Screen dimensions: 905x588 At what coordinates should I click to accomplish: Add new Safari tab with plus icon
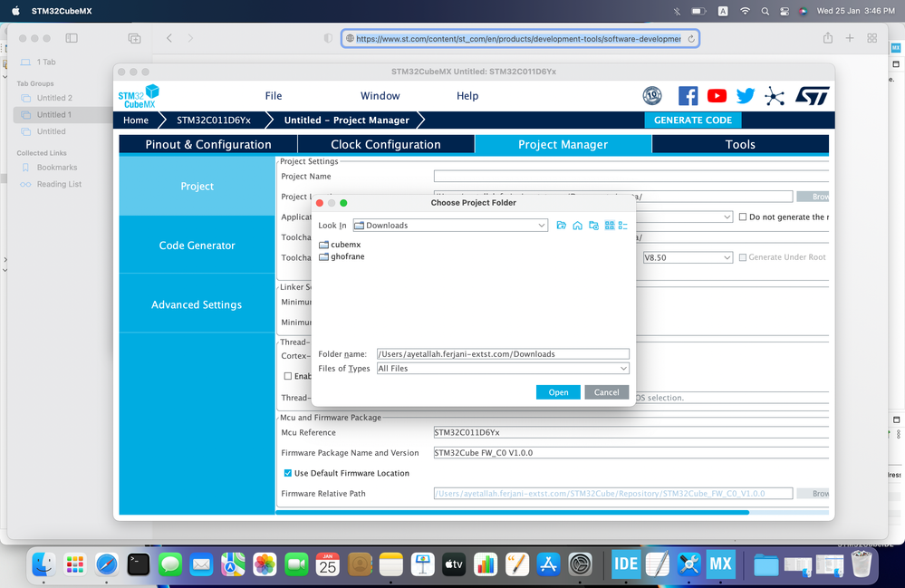pyautogui.click(x=850, y=38)
